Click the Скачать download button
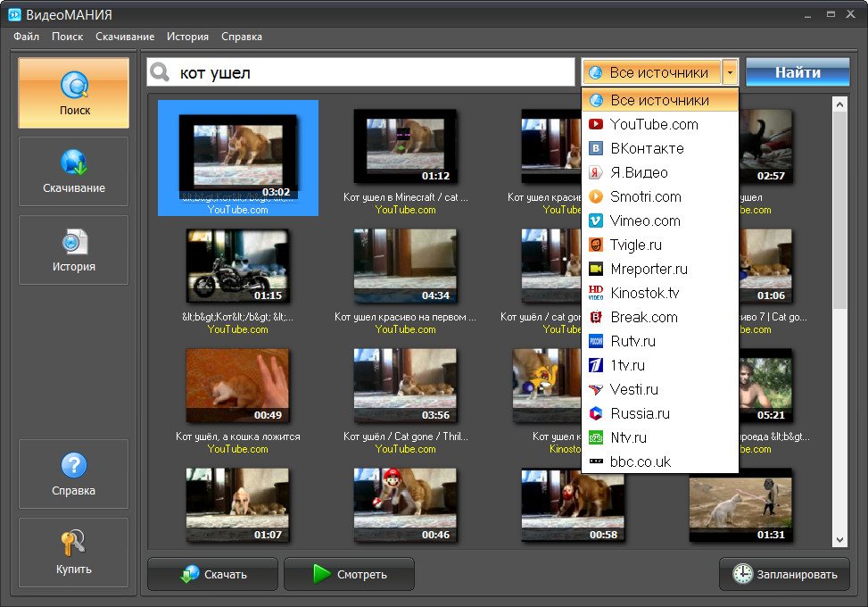Viewport: 868px width, 607px height. tap(212, 574)
